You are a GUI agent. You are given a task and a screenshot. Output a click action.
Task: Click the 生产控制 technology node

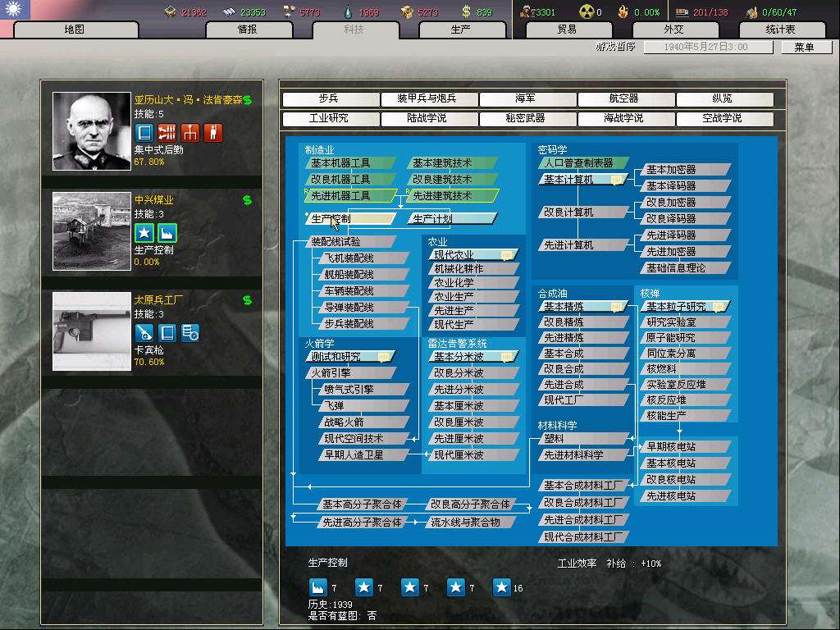pos(351,218)
